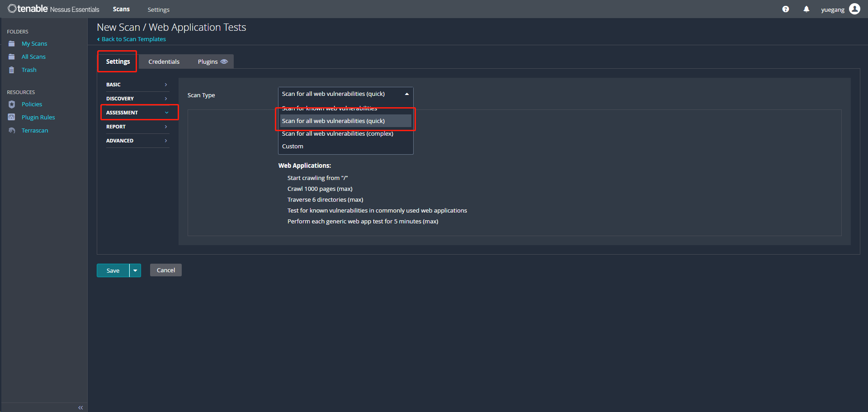Collapse the sidebar with the double-arrow icon
Viewport: 868px width, 412px height.
click(80, 407)
